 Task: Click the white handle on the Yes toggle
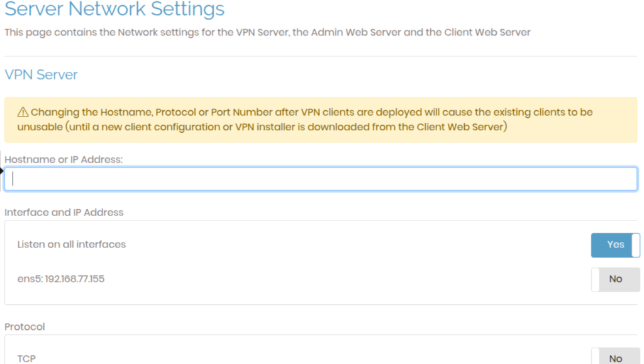pyautogui.click(x=636, y=245)
